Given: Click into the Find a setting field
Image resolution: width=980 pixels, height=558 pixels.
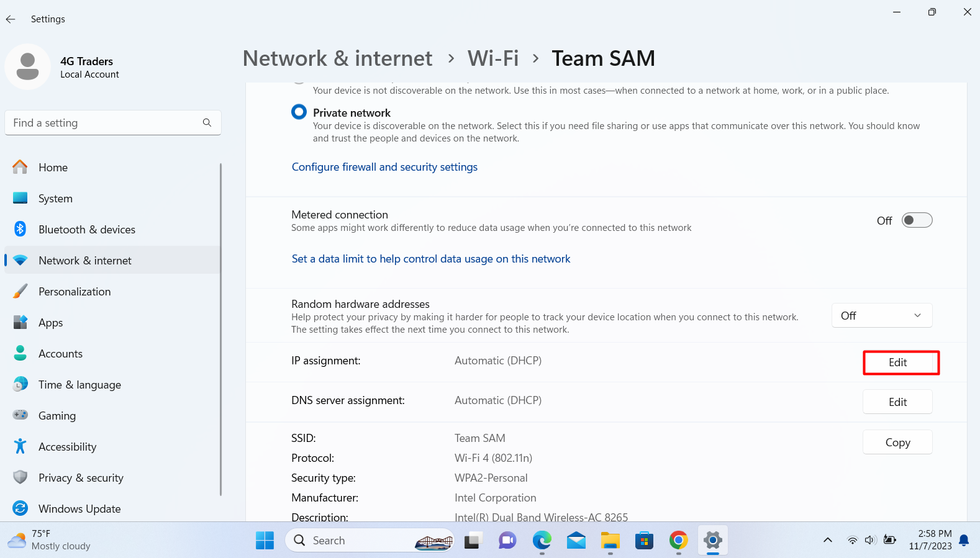Looking at the screenshot, I should (113, 123).
